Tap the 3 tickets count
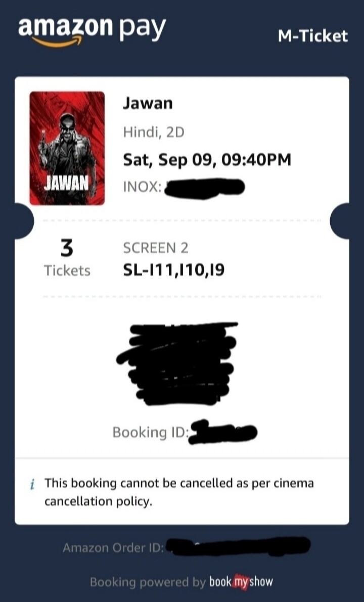 pyautogui.click(x=67, y=248)
